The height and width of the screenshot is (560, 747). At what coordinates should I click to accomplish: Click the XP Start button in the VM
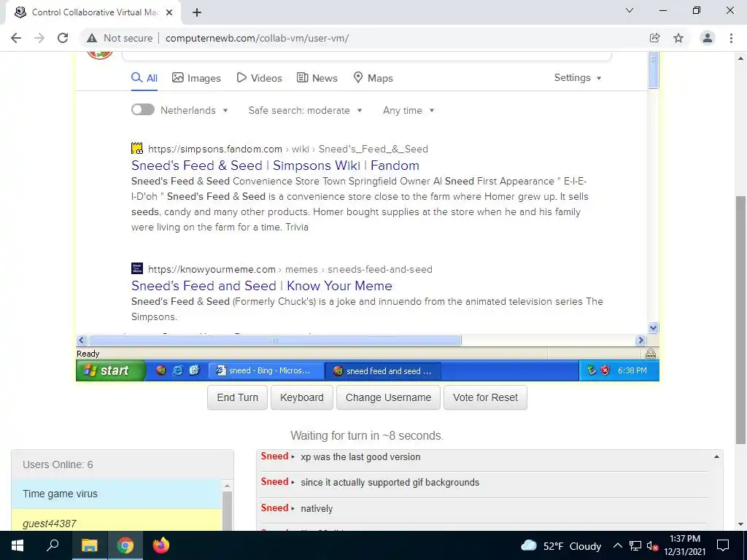point(111,370)
